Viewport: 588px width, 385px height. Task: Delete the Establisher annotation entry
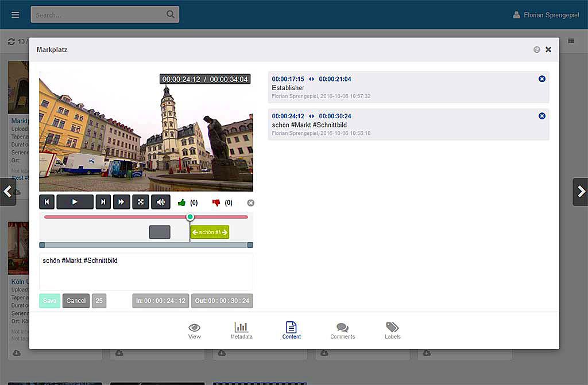click(542, 79)
